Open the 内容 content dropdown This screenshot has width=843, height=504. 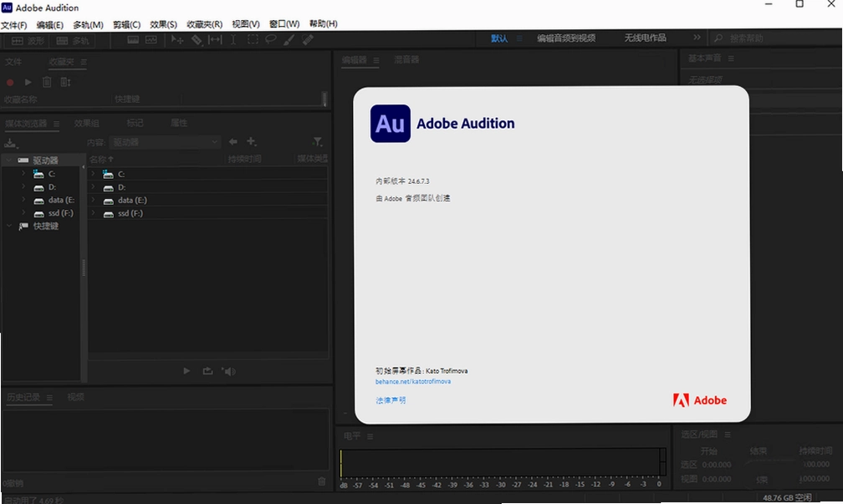(x=165, y=142)
